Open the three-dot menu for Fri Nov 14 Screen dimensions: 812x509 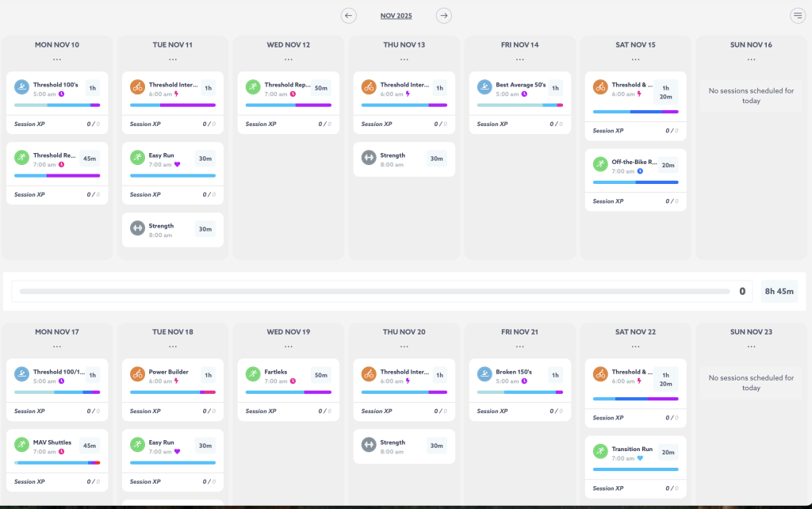click(520, 59)
